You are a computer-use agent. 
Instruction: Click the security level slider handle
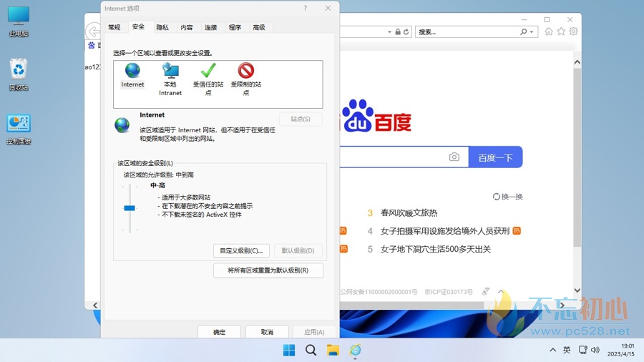click(130, 208)
